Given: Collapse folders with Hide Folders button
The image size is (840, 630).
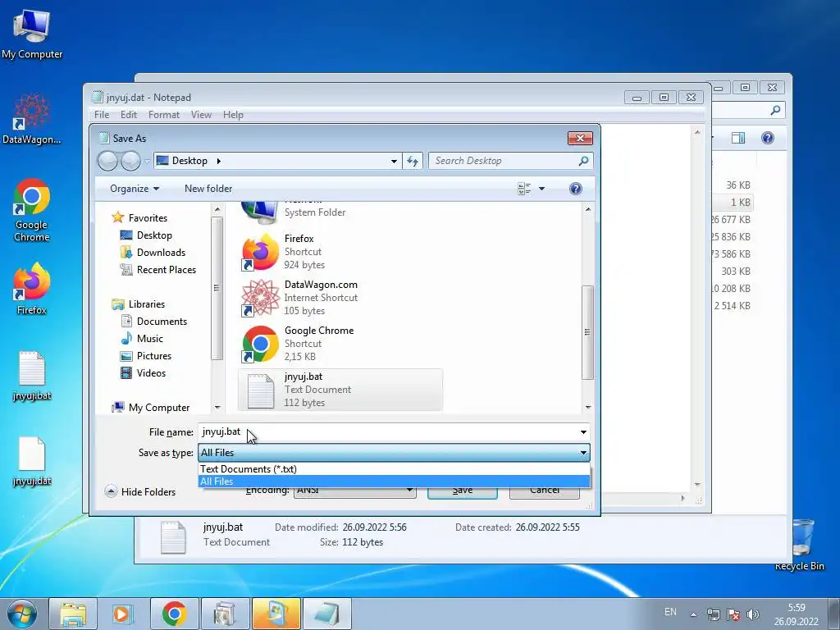Looking at the screenshot, I should click(140, 492).
